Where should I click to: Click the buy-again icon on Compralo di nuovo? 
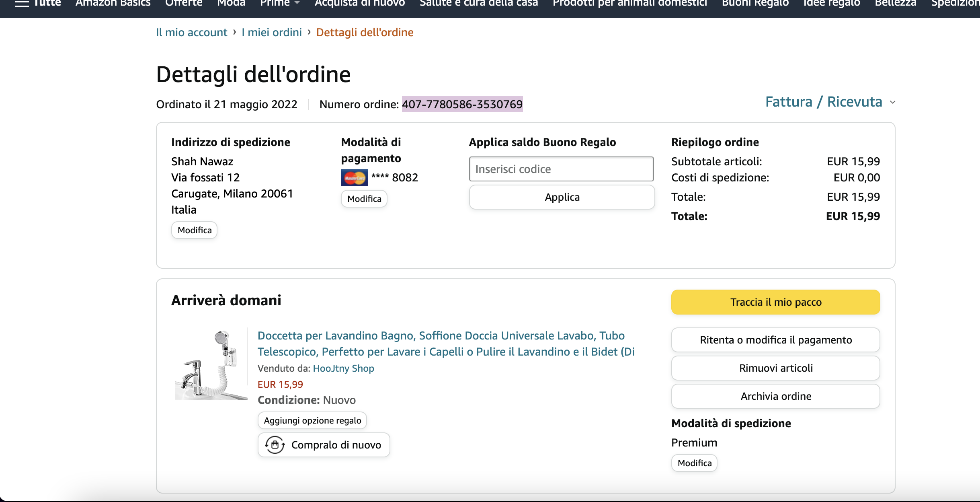click(275, 445)
